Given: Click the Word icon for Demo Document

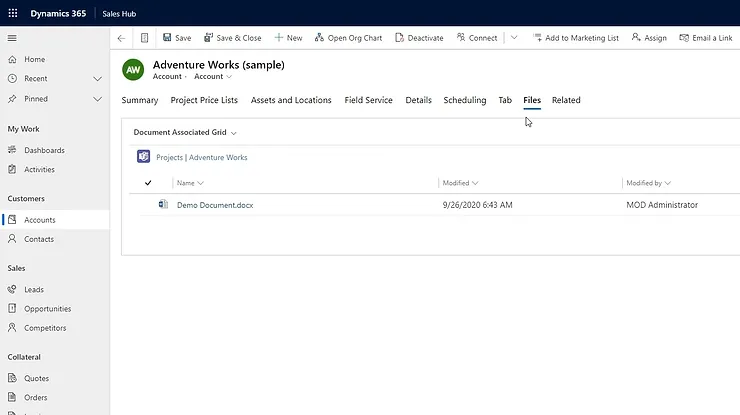Looking at the screenshot, I should coord(163,204).
